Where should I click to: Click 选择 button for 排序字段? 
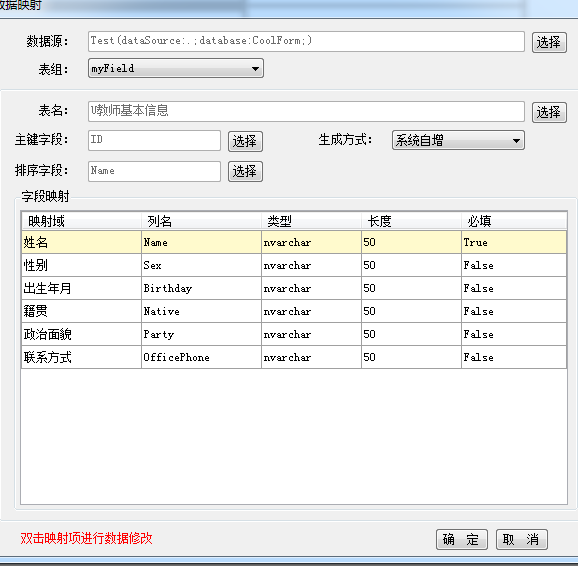(245, 171)
